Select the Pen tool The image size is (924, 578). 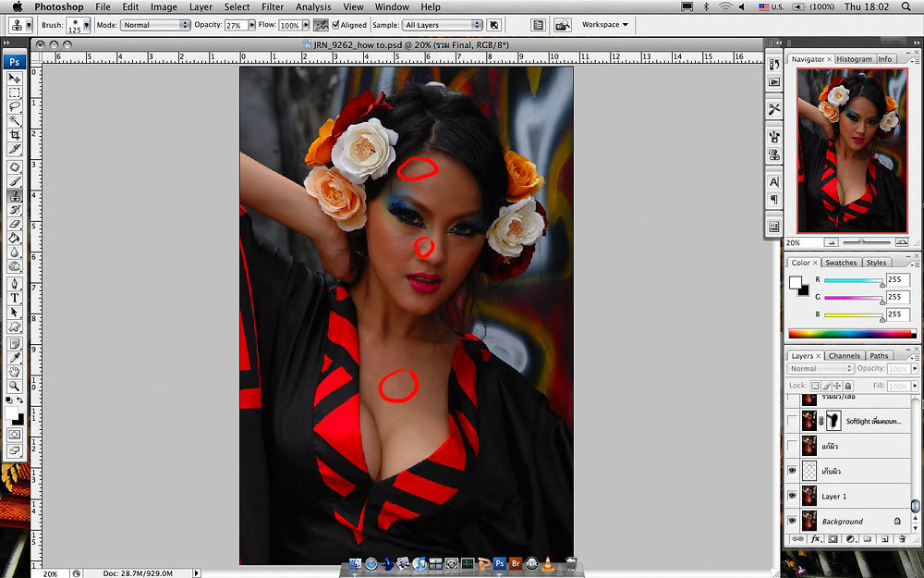tap(14, 284)
